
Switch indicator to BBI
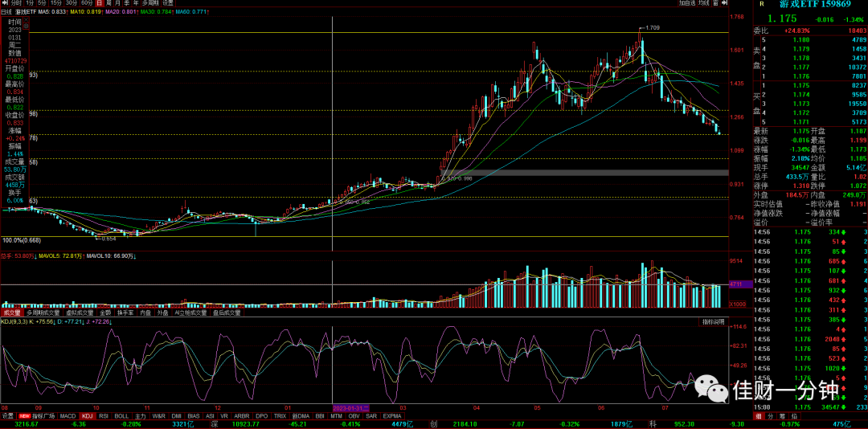pyautogui.click(x=320, y=415)
